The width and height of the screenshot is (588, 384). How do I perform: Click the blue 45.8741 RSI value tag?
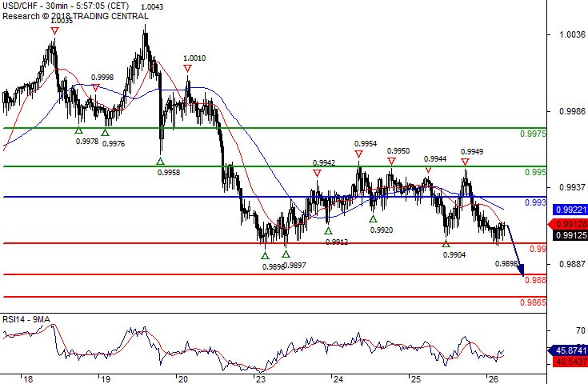point(568,350)
